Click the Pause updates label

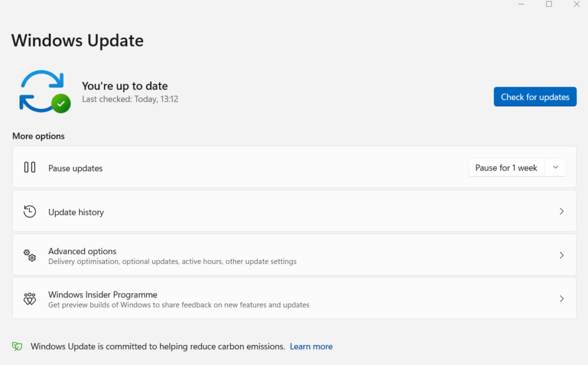[x=75, y=169]
